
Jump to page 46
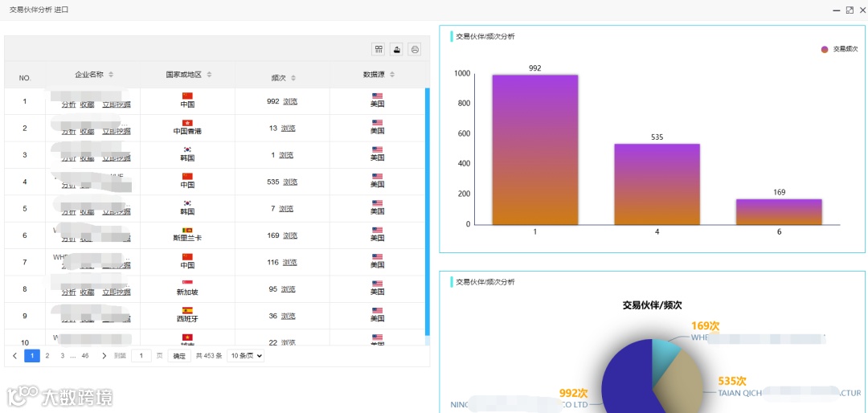tap(84, 356)
